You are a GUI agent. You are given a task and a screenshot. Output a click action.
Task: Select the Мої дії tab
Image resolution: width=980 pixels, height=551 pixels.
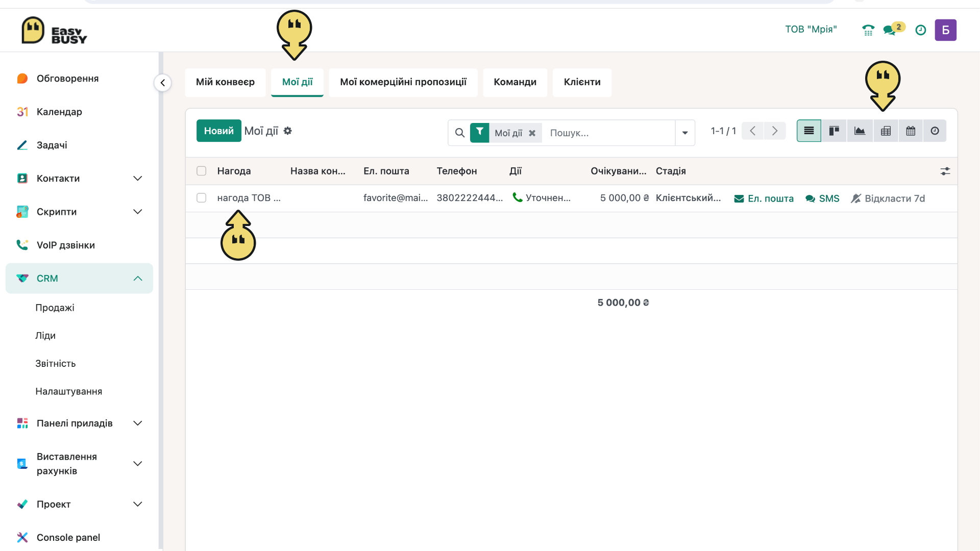(x=297, y=82)
